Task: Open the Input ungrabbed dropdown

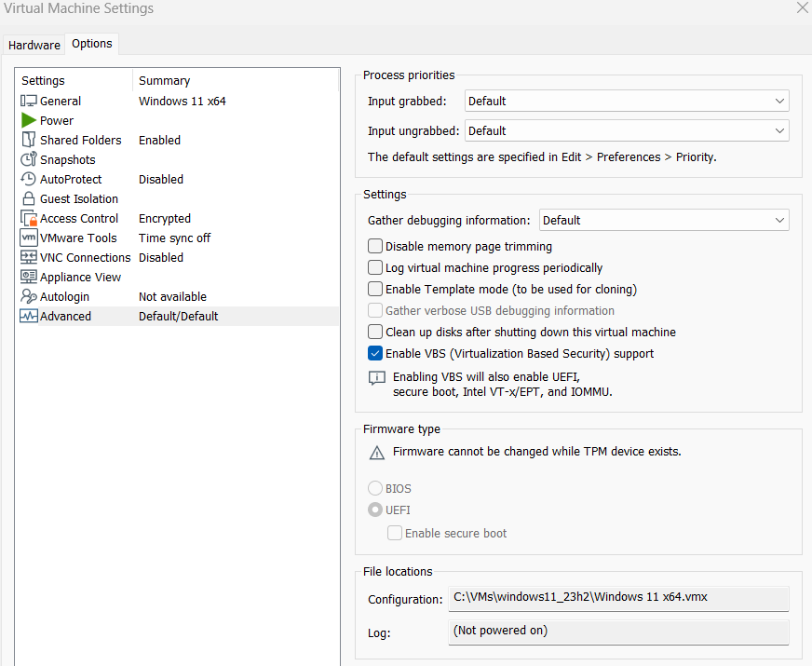Action: 627,131
